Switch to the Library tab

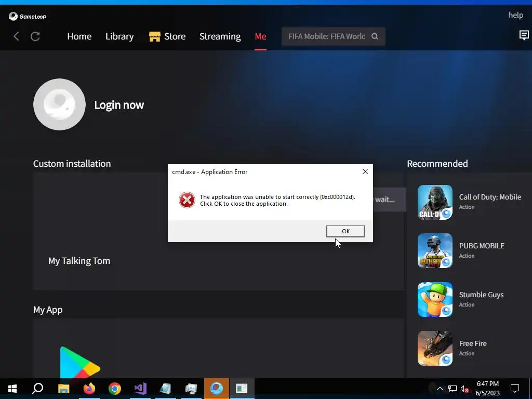(119, 36)
